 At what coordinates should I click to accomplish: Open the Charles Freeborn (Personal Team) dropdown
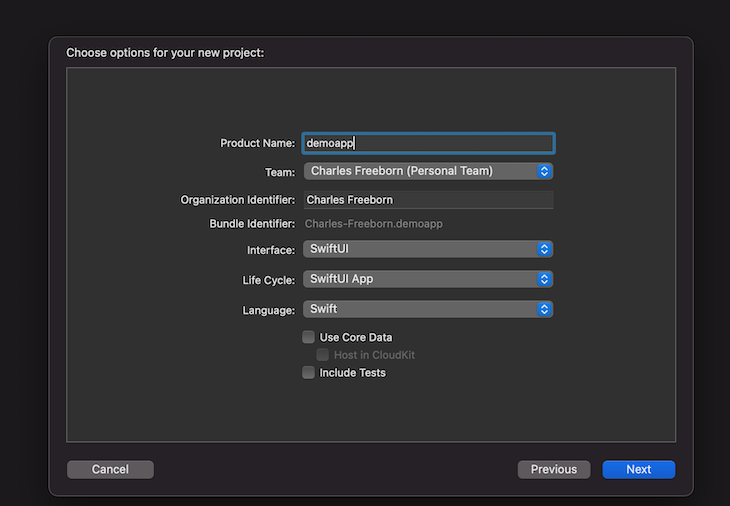428,171
